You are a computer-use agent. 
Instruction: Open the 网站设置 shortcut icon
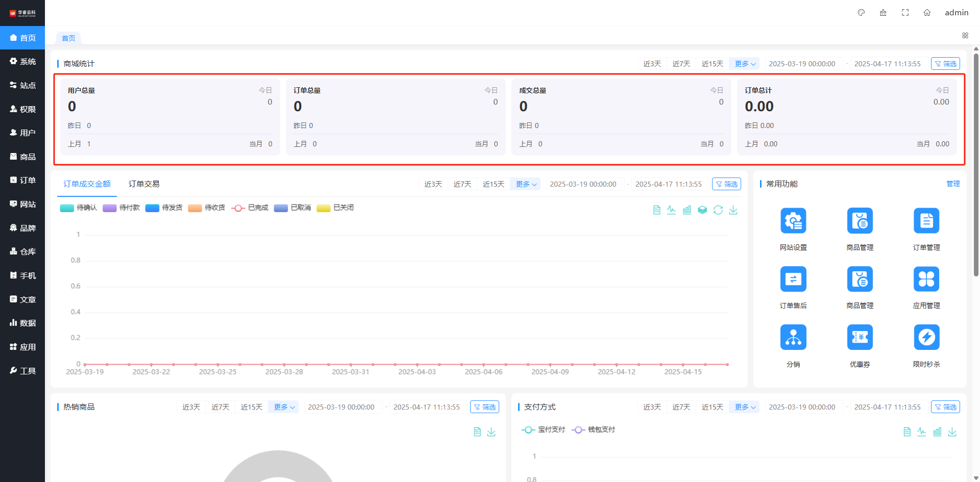click(793, 221)
